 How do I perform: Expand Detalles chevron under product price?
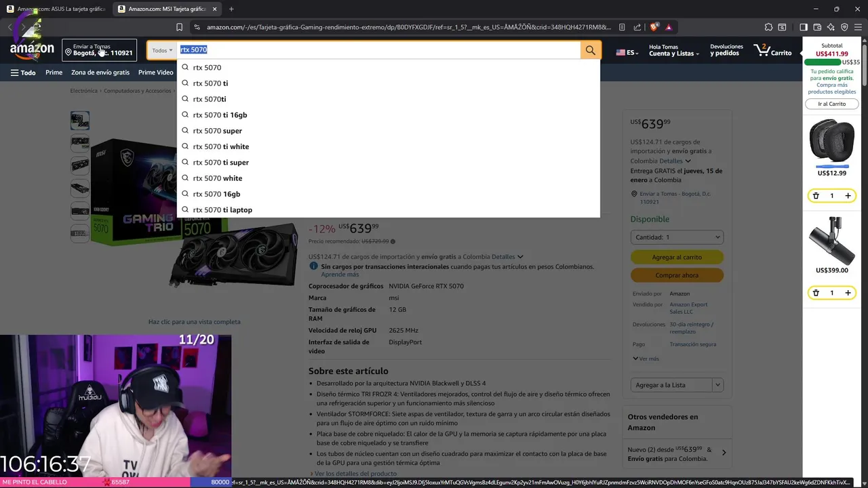coord(520,257)
